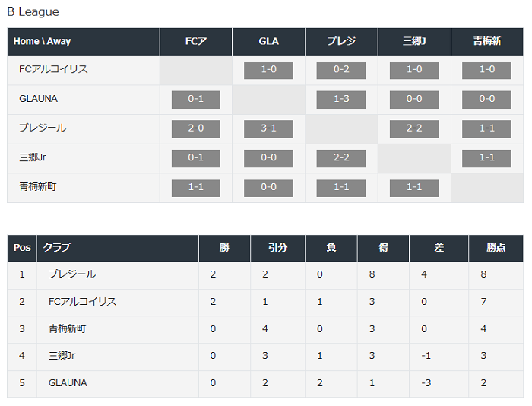Click the 0-2 score in the FCアルコイリス row
This screenshot has height=406, width=532.
pos(341,70)
